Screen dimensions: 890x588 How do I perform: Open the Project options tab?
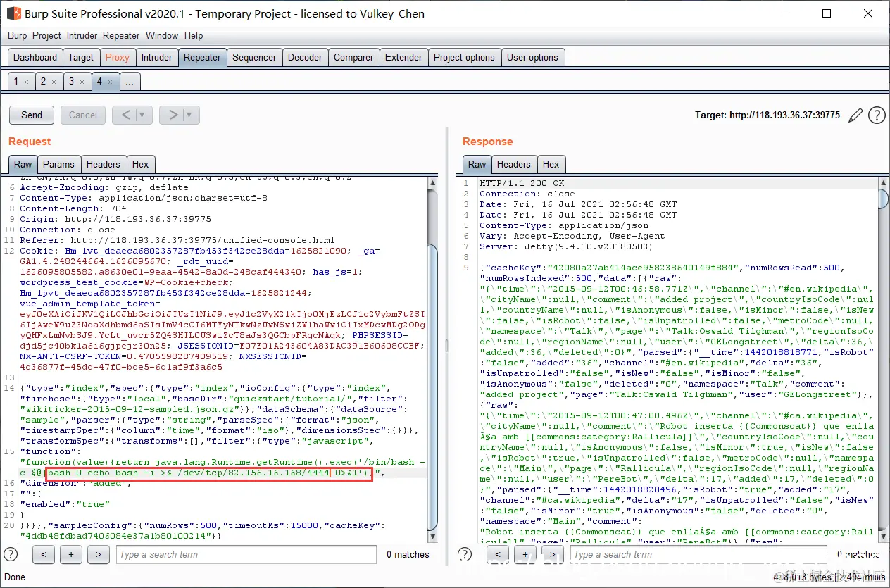click(464, 58)
